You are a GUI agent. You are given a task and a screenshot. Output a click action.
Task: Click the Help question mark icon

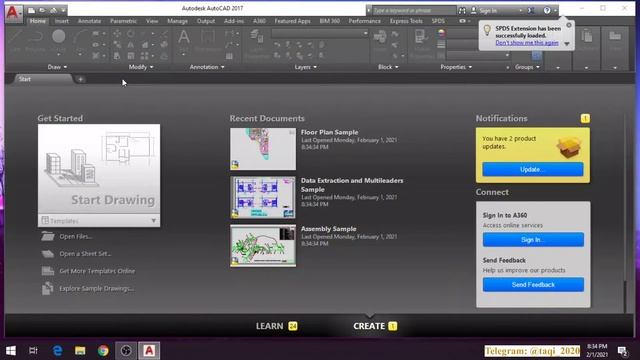point(547,11)
